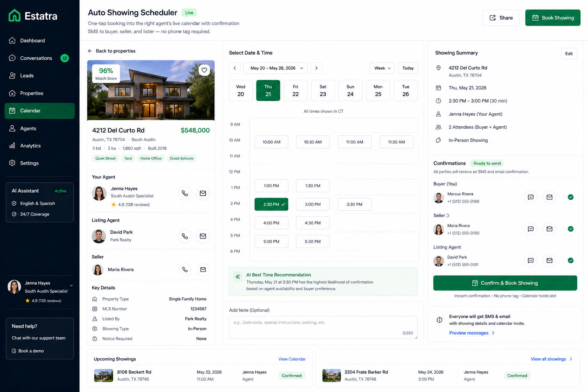Email seller Maria Rivera from property panel
The height and width of the screenshot is (392, 588).
[203, 269]
